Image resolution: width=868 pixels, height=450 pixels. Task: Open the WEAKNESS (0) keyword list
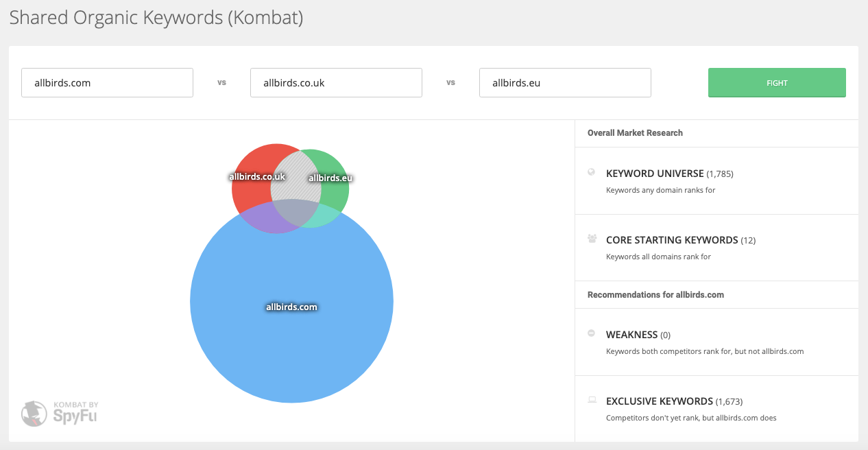tap(638, 335)
